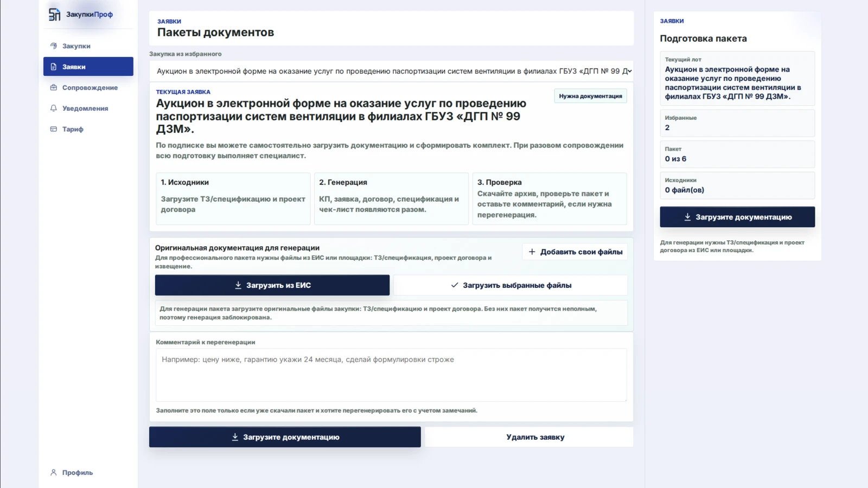The image size is (868, 488).
Task: Click the 3. Проверка step card
Action: click(550, 198)
